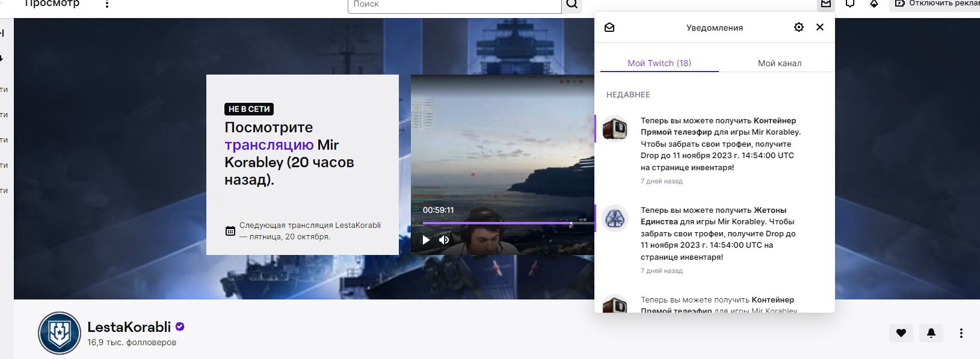Viewport: 980px width, 359px height.
Task: Focus the Поиск search field
Action: (x=454, y=5)
